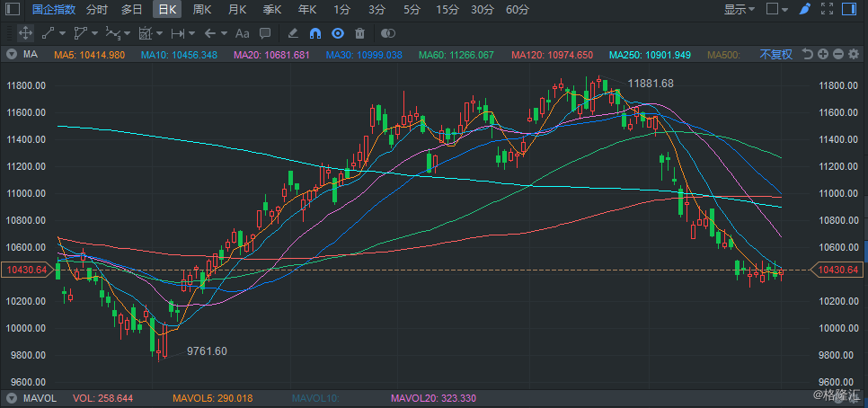Select the Aa text annotation tool
Image resolution: width=868 pixels, height=408 pixels.
(x=243, y=33)
